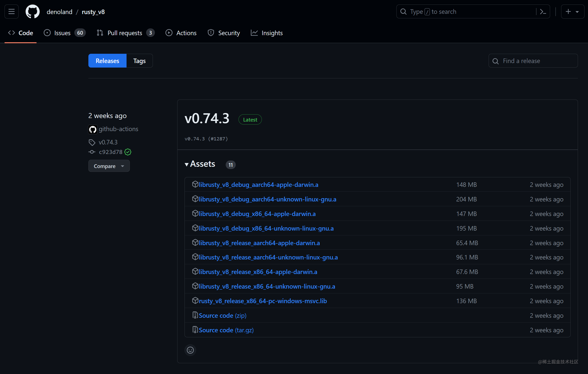
Task: Collapse the Assets section triangle
Action: click(187, 164)
